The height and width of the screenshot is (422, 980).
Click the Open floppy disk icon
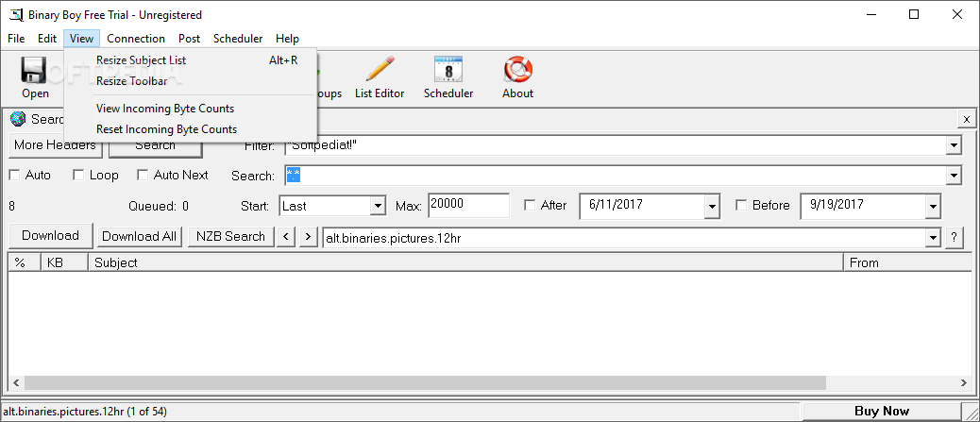34,70
